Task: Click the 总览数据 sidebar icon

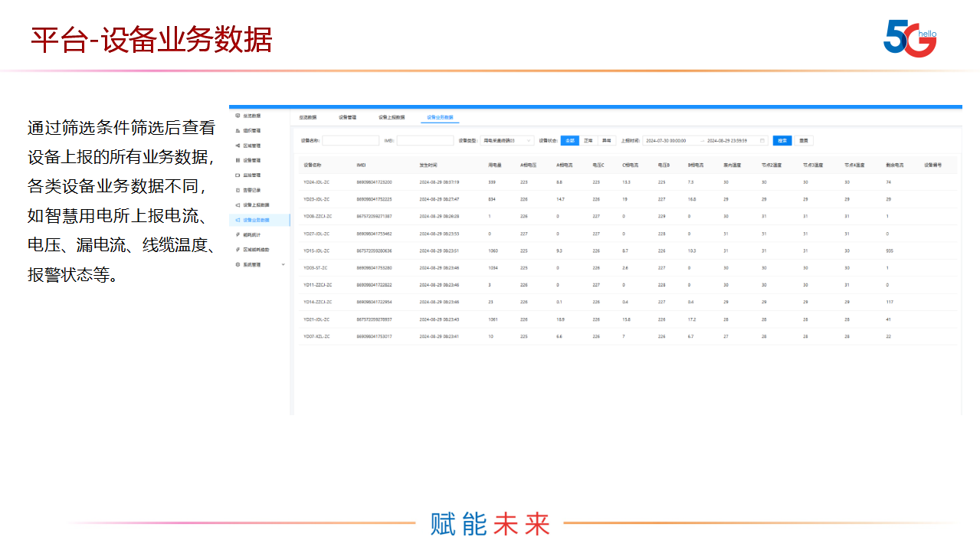Action: click(x=238, y=116)
